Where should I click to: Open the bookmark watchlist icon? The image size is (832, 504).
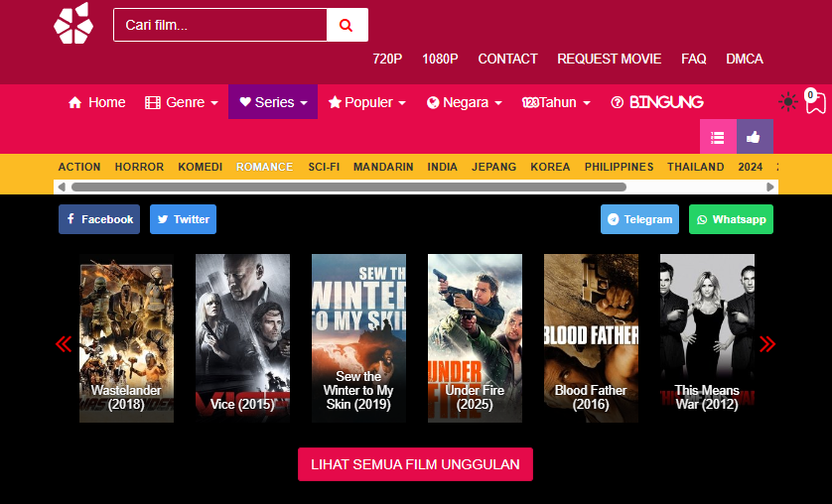point(815,103)
